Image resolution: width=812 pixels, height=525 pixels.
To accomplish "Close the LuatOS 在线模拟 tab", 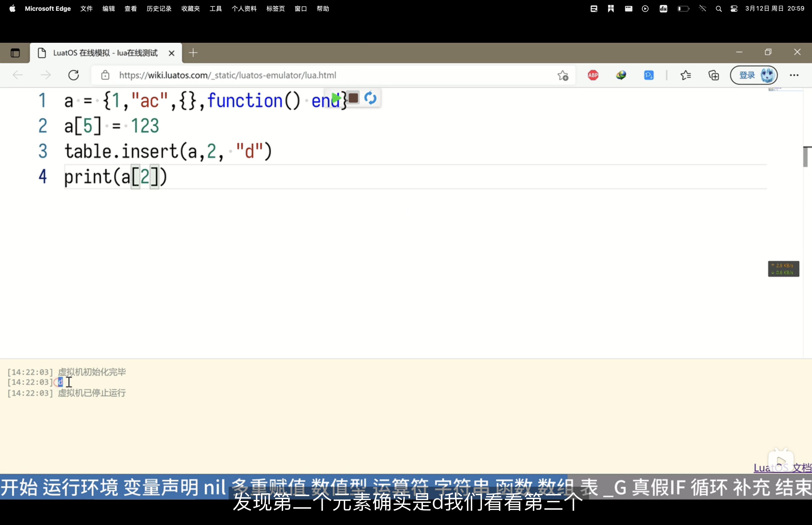I will 172,53.
